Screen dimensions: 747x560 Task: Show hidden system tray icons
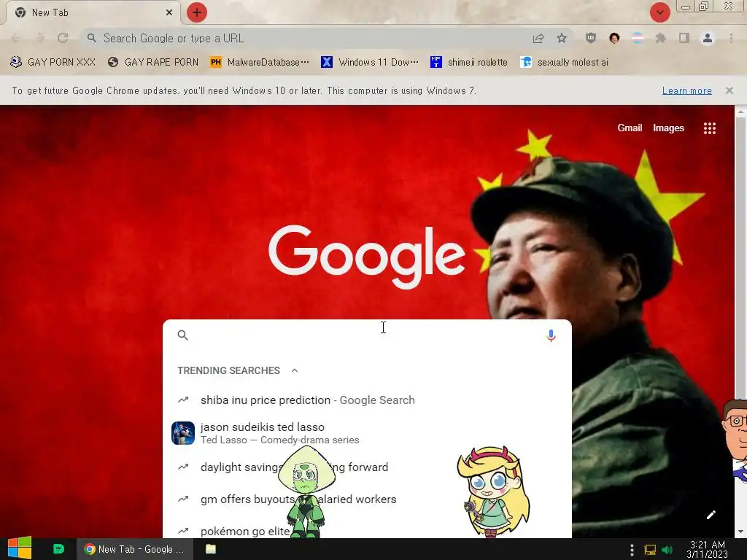click(x=632, y=550)
